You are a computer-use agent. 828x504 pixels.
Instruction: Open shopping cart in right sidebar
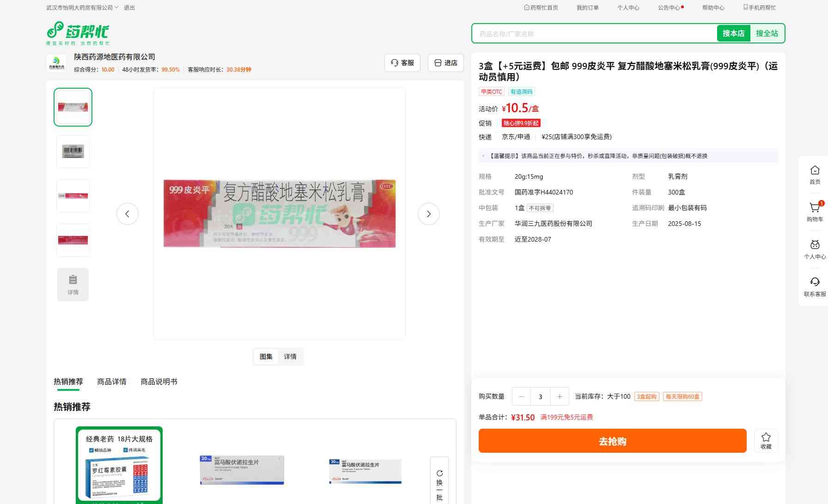pos(815,211)
